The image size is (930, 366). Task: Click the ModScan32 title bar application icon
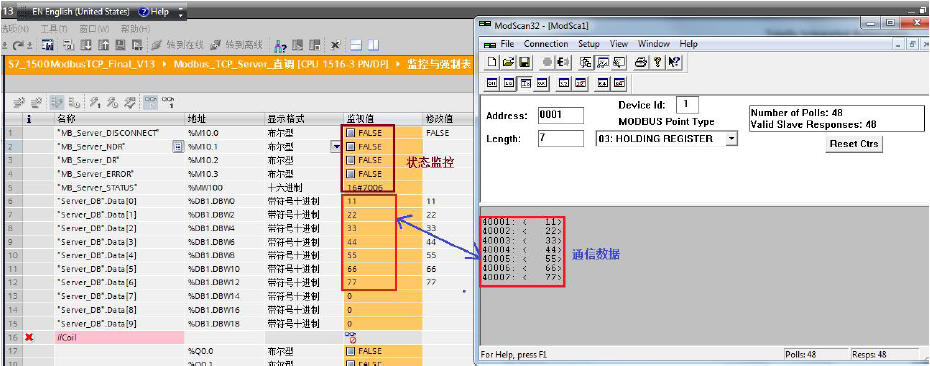[485, 25]
